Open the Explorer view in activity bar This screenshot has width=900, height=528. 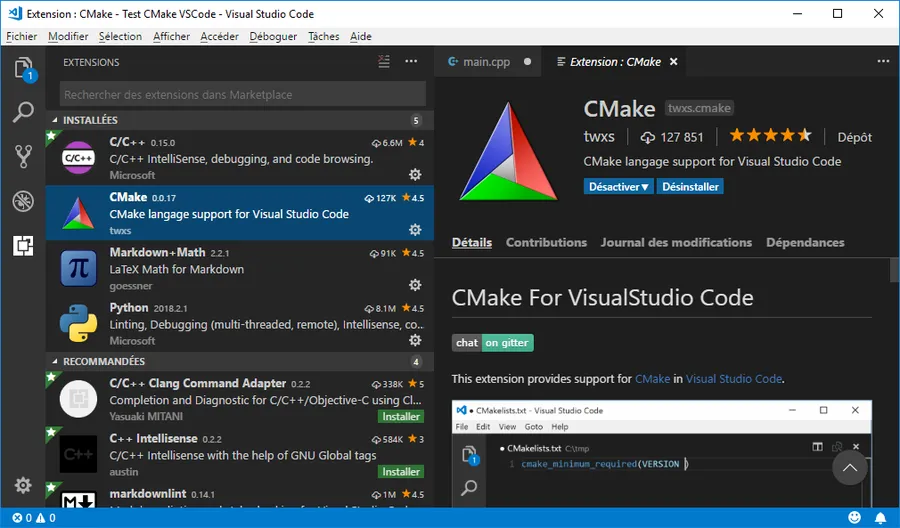(23, 68)
